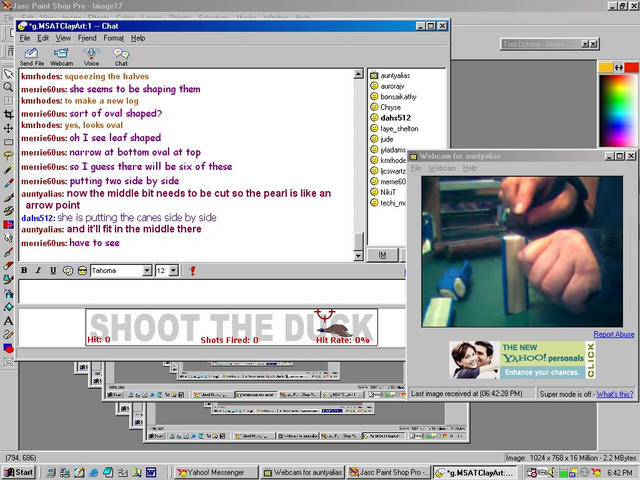Open the chat Edit menu
Viewport: 640px width, 480px height.
(x=43, y=38)
